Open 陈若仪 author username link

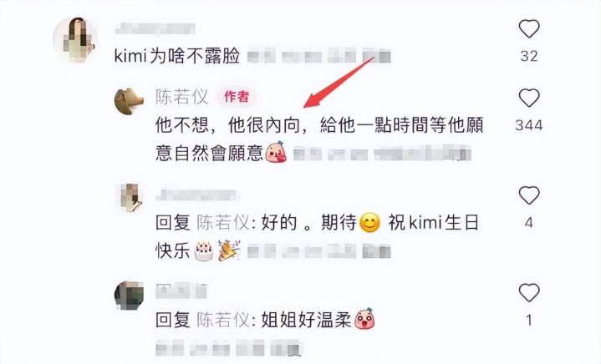click(182, 97)
